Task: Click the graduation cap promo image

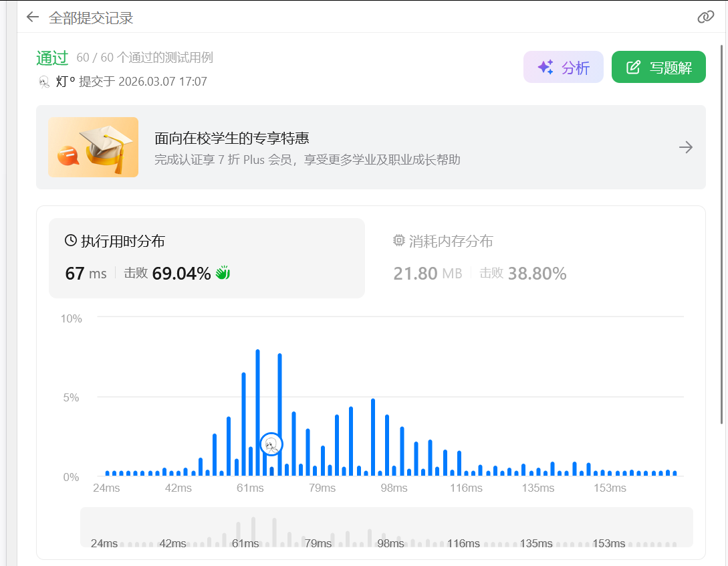Action: pyautogui.click(x=93, y=147)
